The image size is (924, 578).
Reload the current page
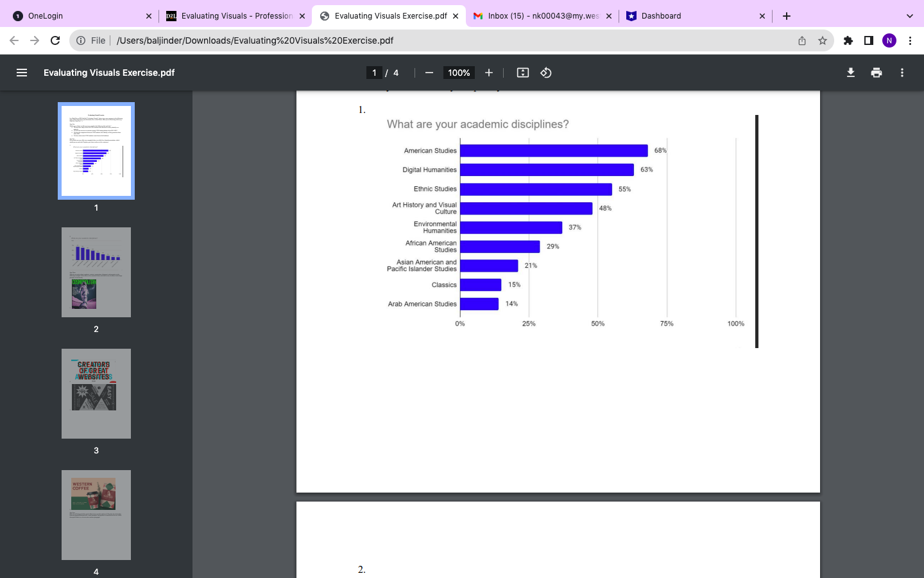click(x=55, y=40)
